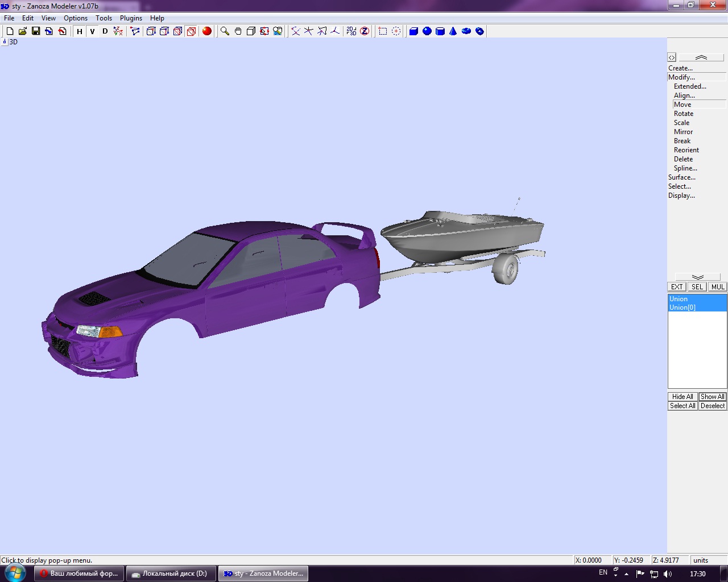The width and height of the screenshot is (728, 582).
Task: Open the File menu
Action: coord(9,18)
